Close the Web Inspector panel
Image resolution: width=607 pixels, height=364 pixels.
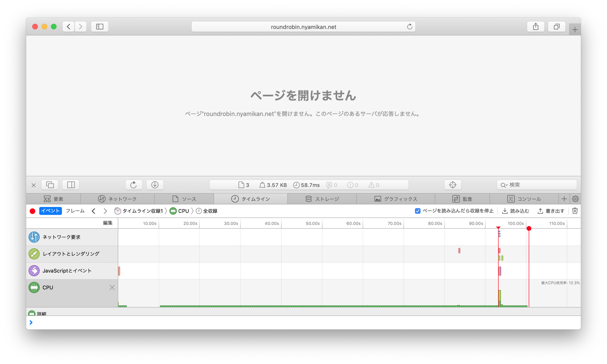tap(34, 185)
